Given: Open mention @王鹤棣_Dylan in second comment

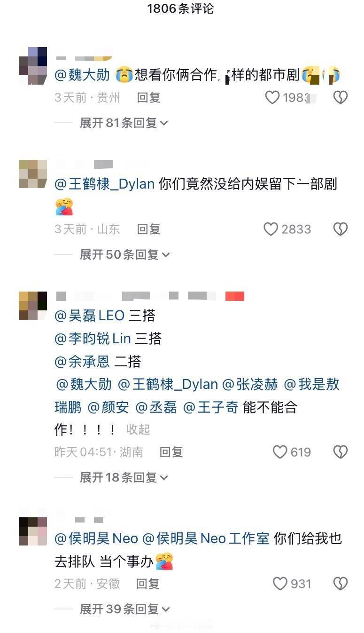Looking at the screenshot, I should pos(105,184).
